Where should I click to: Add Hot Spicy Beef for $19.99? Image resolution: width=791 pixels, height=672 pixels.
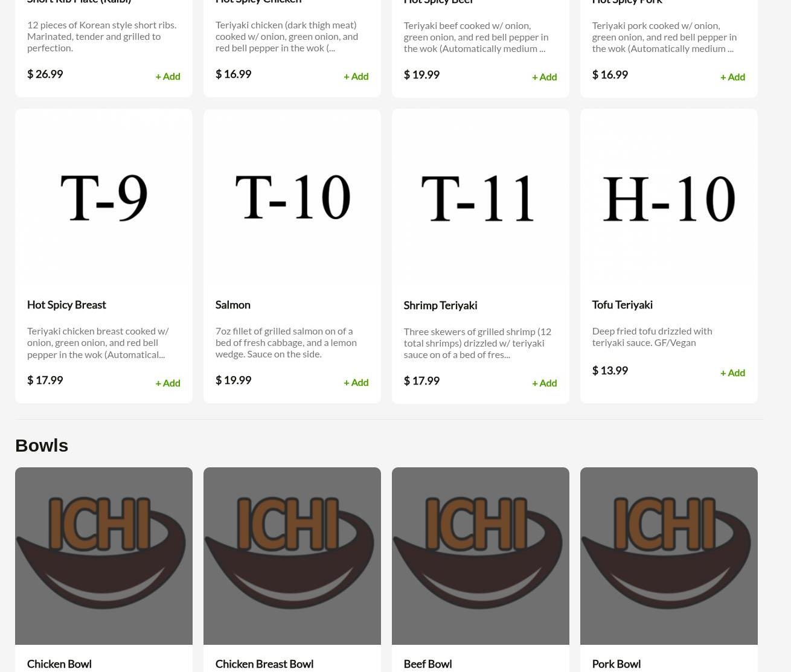[x=545, y=77]
